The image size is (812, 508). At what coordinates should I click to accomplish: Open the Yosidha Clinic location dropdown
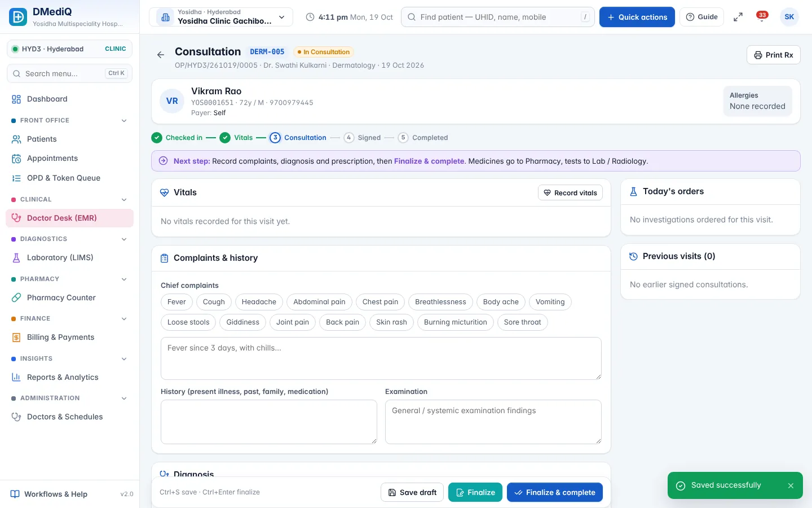[x=221, y=17]
